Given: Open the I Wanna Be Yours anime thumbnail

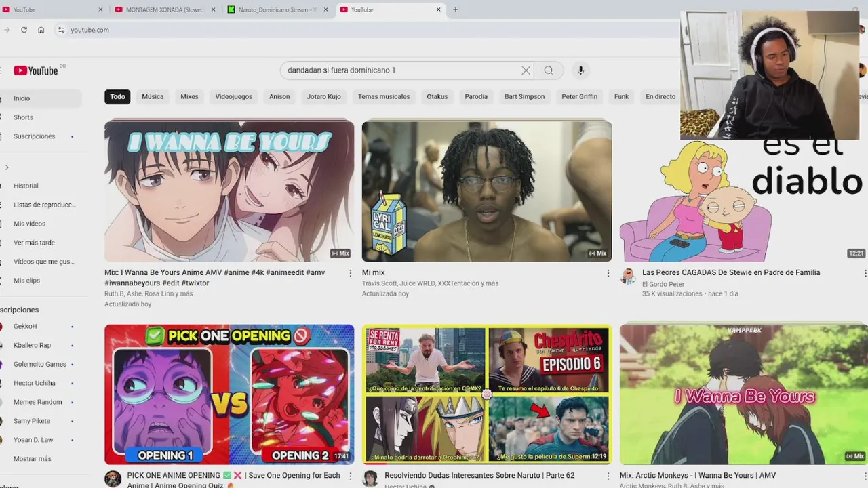Looking at the screenshot, I should pos(229,191).
